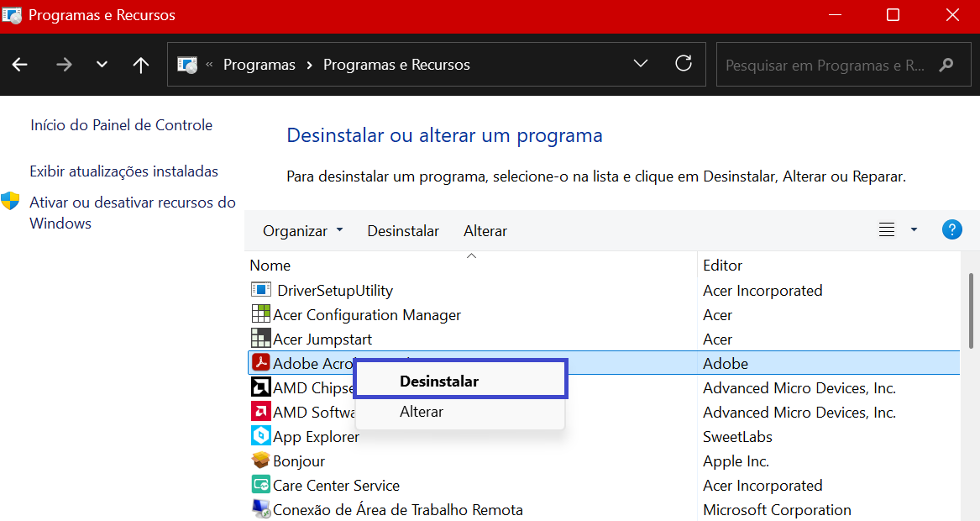Click the Programas breadcrumb
The image size is (980, 521).
259,65
